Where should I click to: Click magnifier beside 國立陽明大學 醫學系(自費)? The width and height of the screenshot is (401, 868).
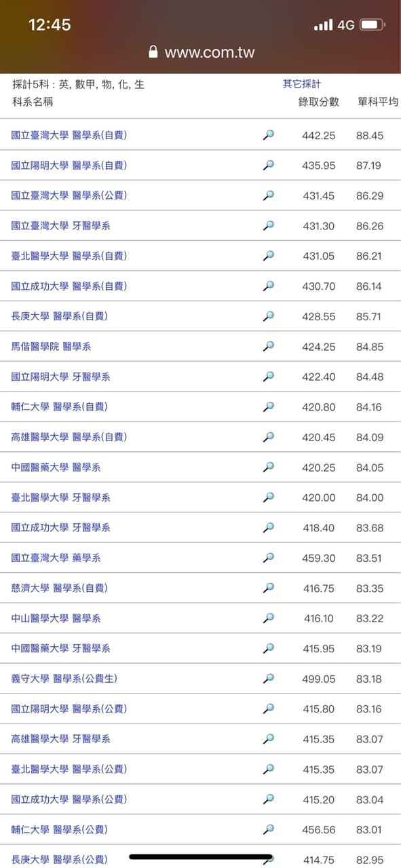(x=269, y=165)
